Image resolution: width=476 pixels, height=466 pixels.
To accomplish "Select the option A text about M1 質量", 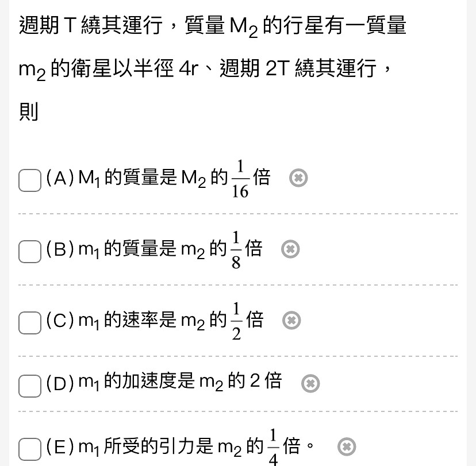I will click(158, 178).
